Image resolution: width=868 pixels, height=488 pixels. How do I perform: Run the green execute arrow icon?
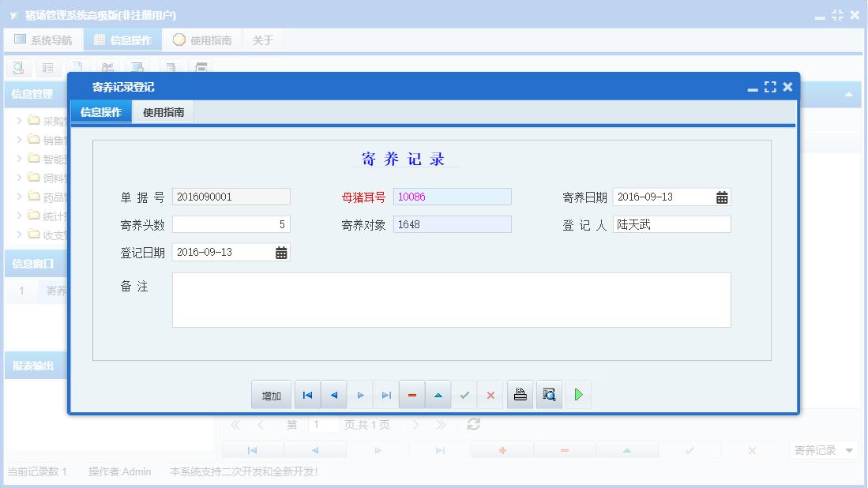tap(577, 394)
